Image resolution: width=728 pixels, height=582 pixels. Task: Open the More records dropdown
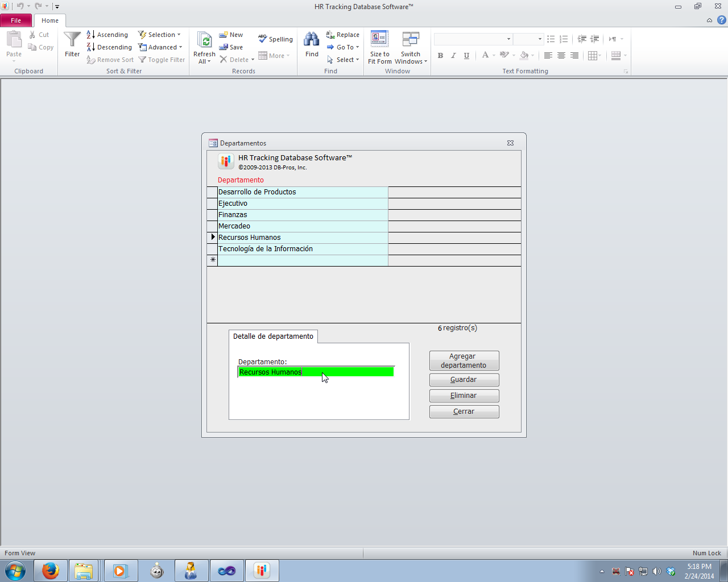coord(274,56)
